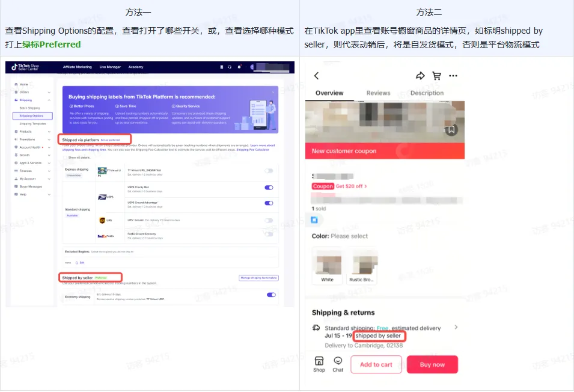Screen dimensions: 574x392
Task: Click the Help icon in sidebar
Action: [16, 194]
